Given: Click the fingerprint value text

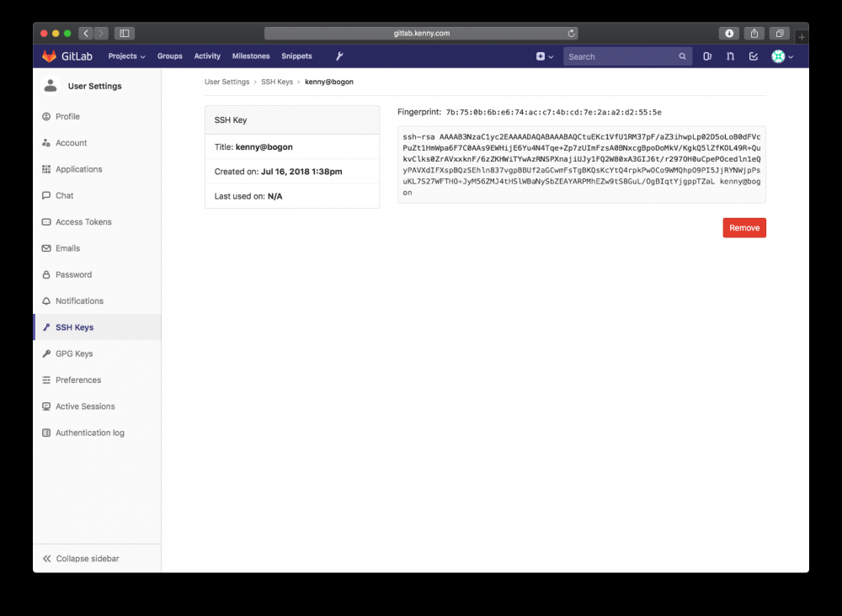Looking at the screenshot, I should (x=554, y=112).
